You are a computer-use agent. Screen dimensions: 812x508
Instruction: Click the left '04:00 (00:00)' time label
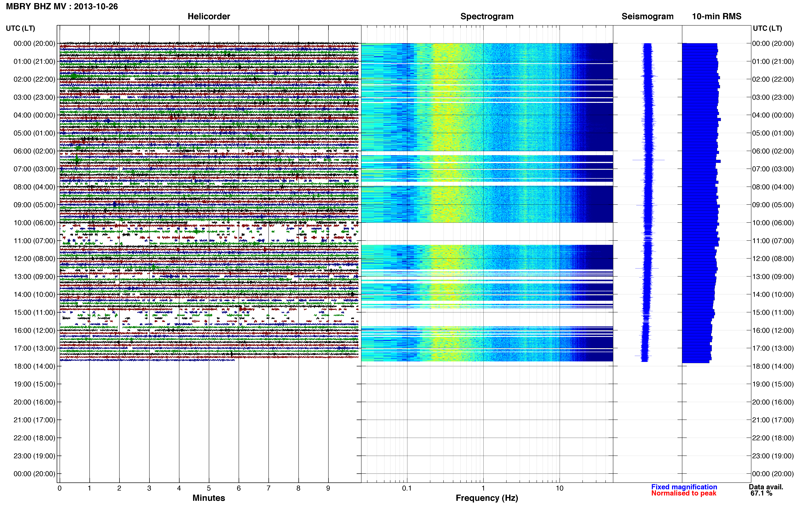(34, 115)
